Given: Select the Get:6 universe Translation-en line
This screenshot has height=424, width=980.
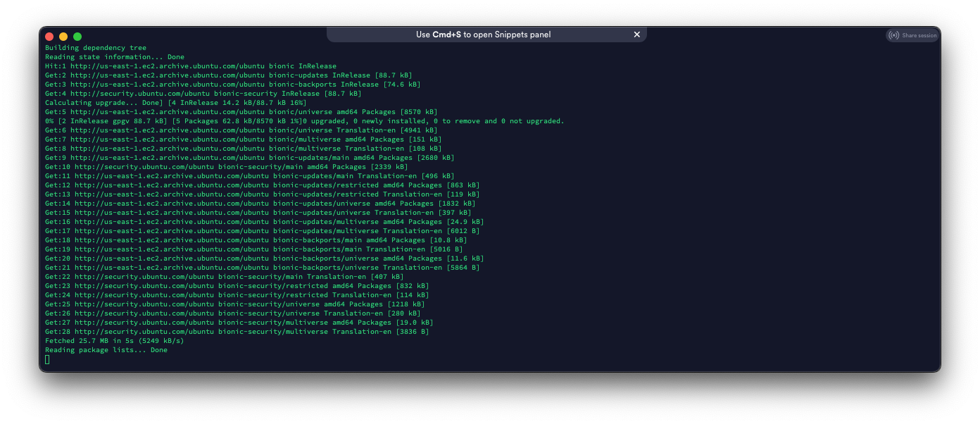Looking at the screenshot, I should (241, 130).
